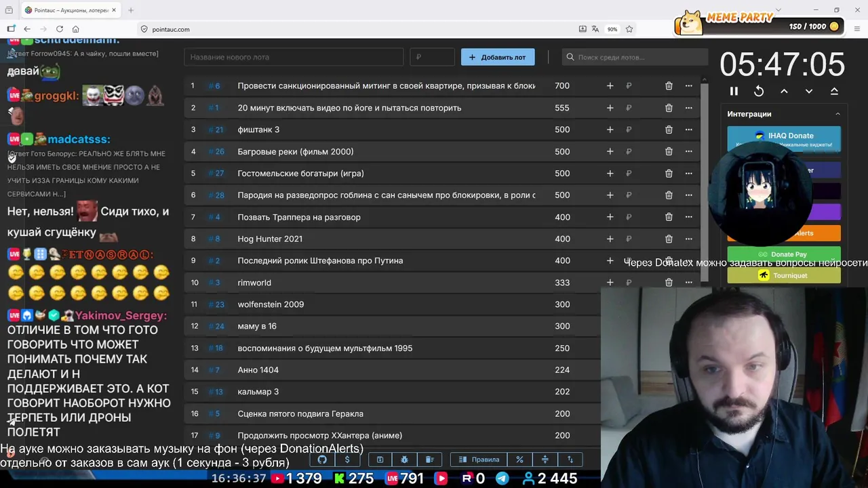This screenshot has width=868, height=488.
Task: Add amount to Пародия на разведопрос lot
Action: [x=610, y=195]
